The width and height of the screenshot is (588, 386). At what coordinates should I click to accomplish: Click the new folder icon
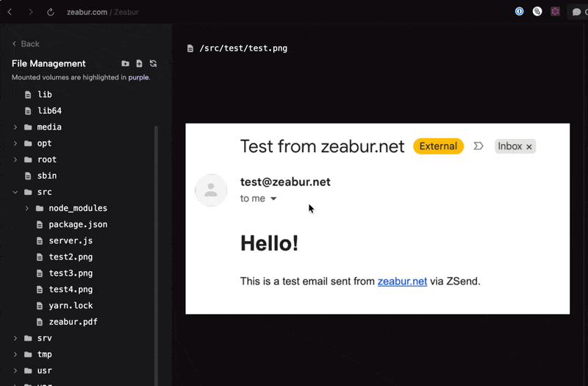coord(126,64)
